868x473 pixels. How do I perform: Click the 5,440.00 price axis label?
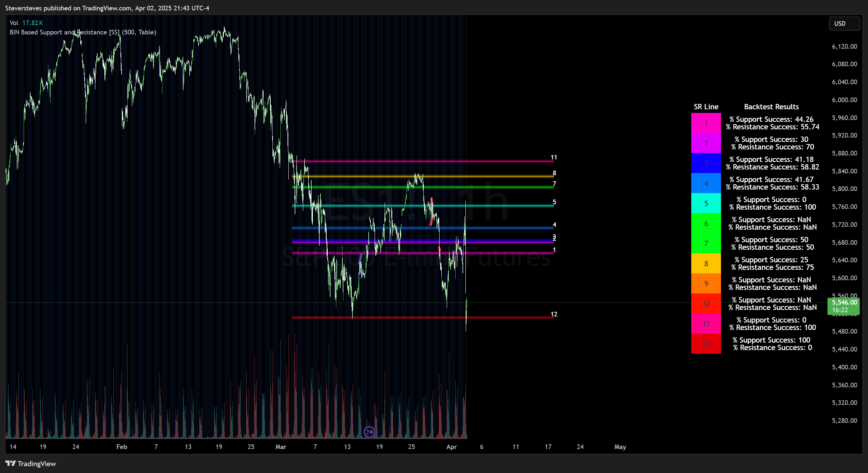point(844,349)
